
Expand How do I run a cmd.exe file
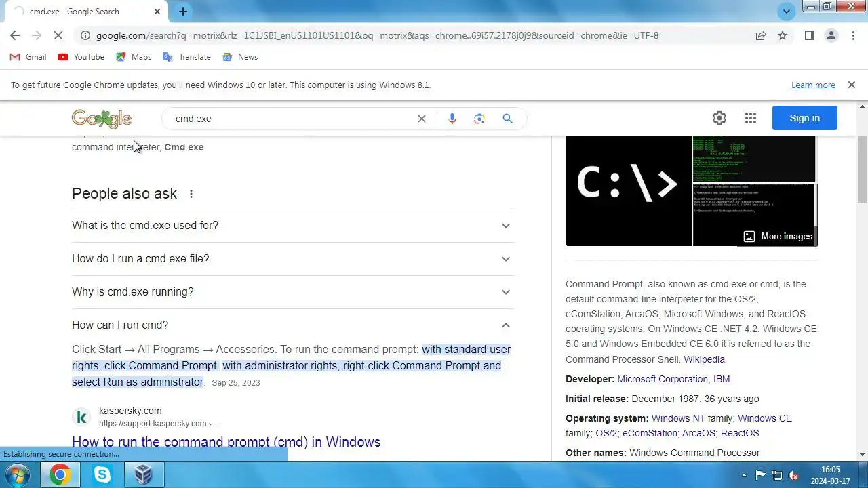[x=293, y=259]
